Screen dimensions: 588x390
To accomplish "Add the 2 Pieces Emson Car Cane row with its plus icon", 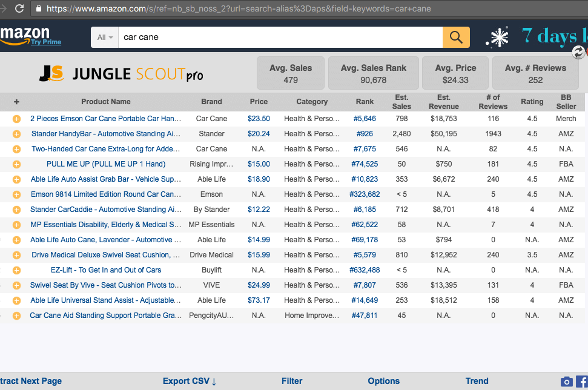I will [16, 119].
